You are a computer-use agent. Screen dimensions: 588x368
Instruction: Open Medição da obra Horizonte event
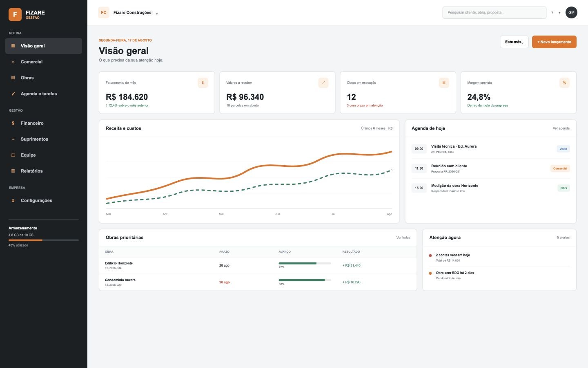pos(490,188)
